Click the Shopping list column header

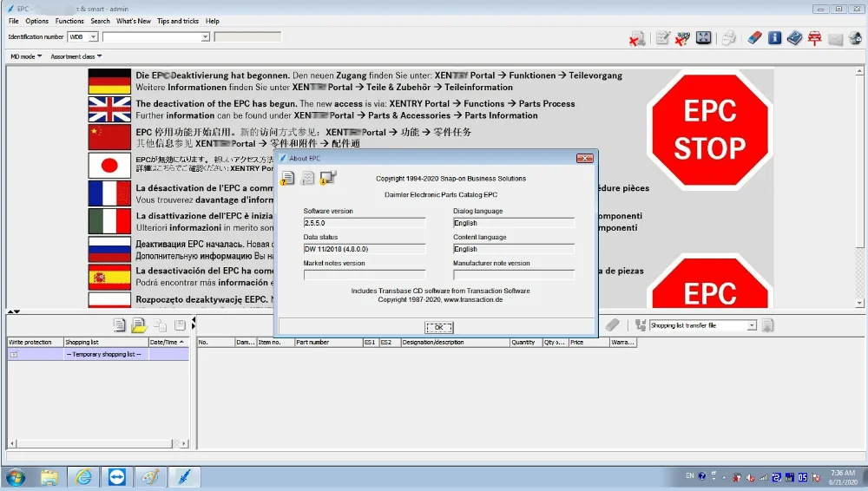point(106,342)
